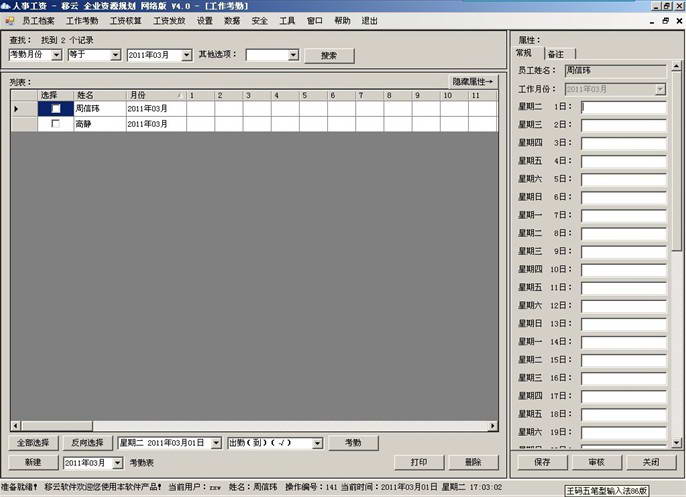Click the 5日 attendance input field
This screenshot has width=686, height=497.
pyautogui.click(x=623, y=179)
